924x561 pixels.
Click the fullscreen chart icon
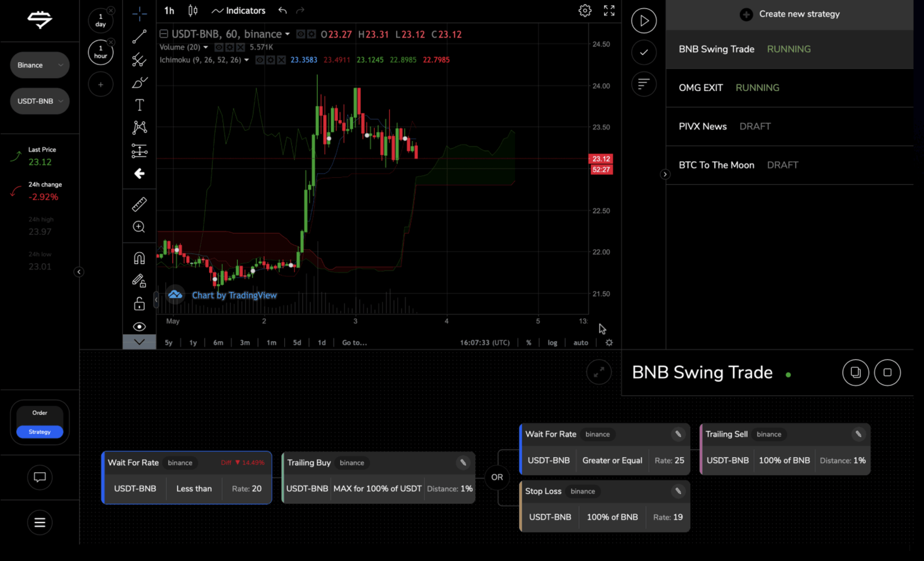click(x=609, y=11)
